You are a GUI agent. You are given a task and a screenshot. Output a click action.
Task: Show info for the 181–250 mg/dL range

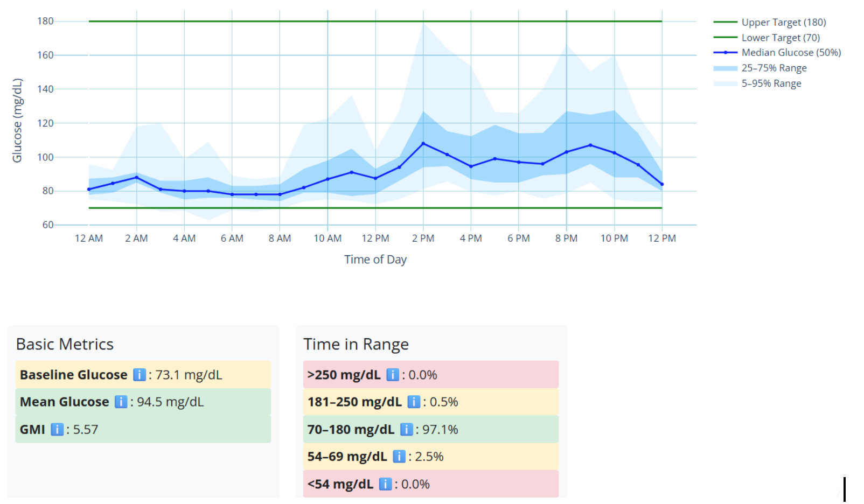[414, 402]
